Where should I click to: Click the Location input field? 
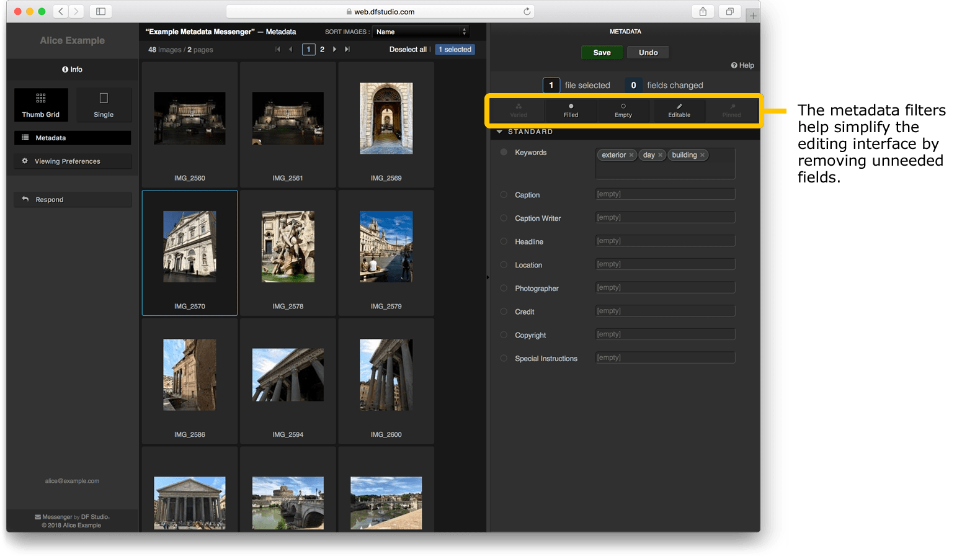666,264
